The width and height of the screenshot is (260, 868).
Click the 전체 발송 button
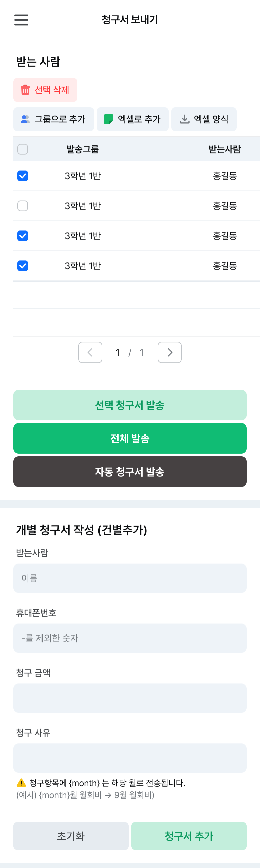tap(130, 438)
